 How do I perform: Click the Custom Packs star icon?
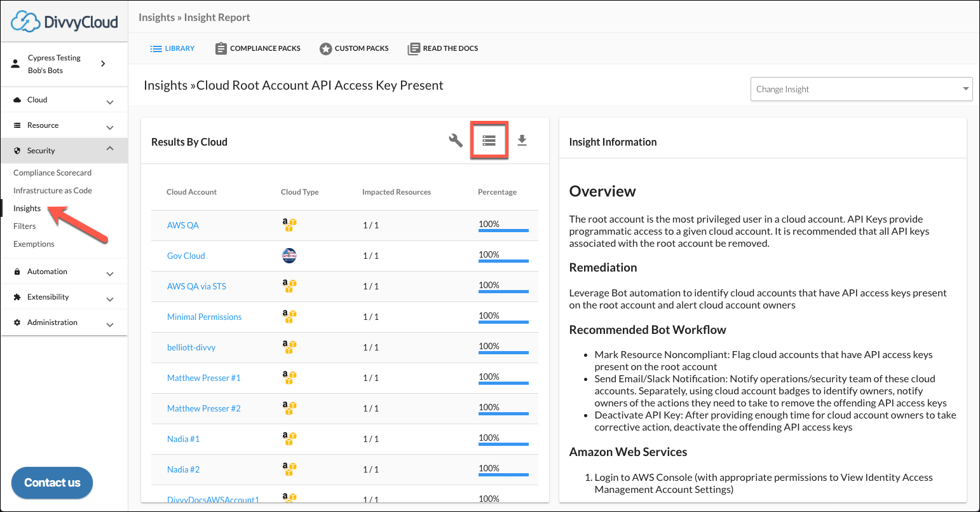[325, 49]
